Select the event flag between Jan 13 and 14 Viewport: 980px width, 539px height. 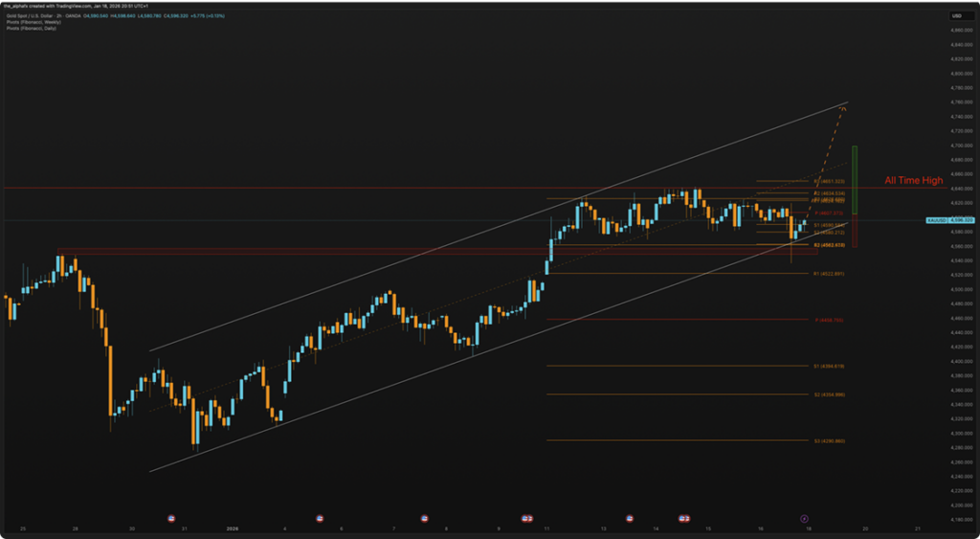(629, 518)
